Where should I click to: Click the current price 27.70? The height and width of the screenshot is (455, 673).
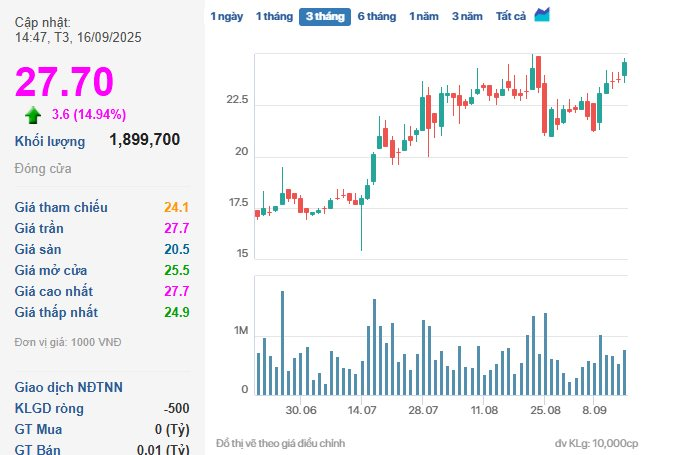coord(64,82)
